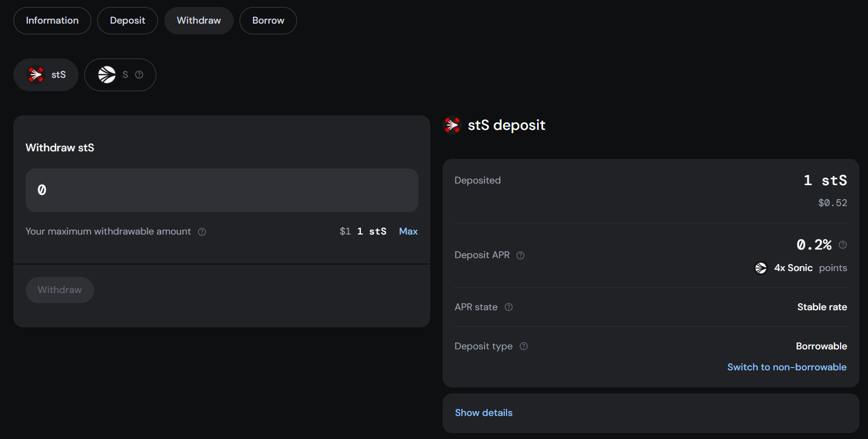Open the Information tab

pyautogui.click(x=52, y=20)
